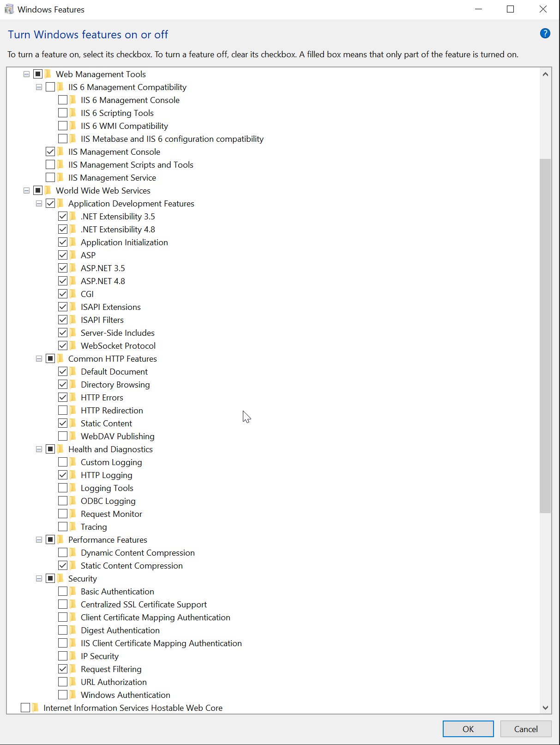This screenshot has height=745, width=560.
Task: Open the help question mark icon
Action: click(545, 33)
